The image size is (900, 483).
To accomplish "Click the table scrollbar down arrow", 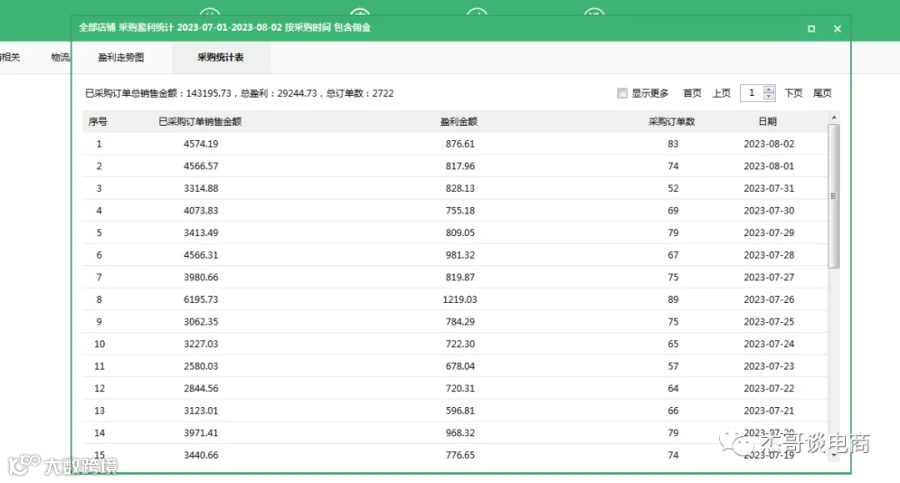I will coord(834,455).
